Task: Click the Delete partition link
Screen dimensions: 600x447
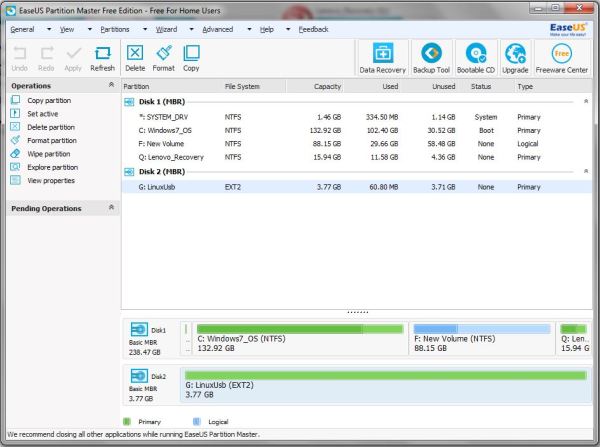Action: [x=51, y=127]
